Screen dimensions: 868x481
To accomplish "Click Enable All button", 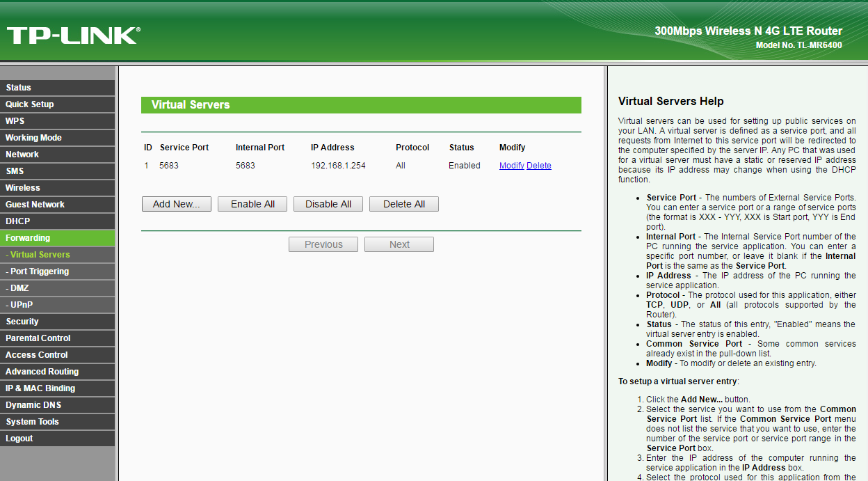I will [252, 204].
